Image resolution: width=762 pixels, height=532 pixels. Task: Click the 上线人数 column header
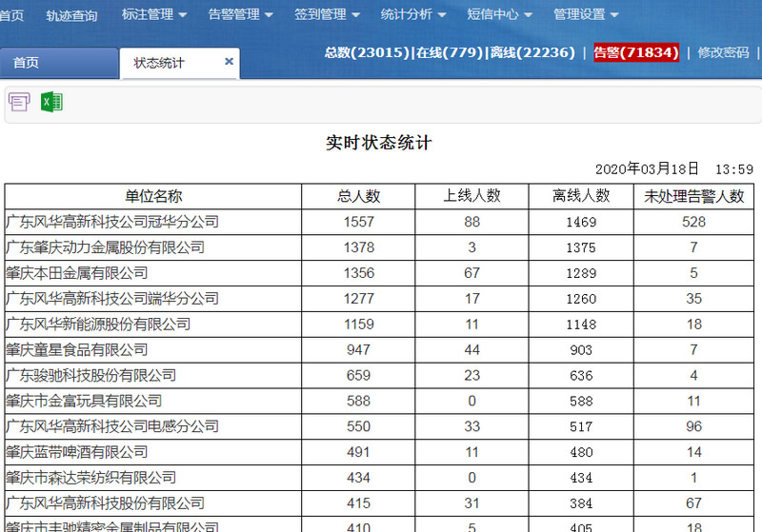point(471,196)
